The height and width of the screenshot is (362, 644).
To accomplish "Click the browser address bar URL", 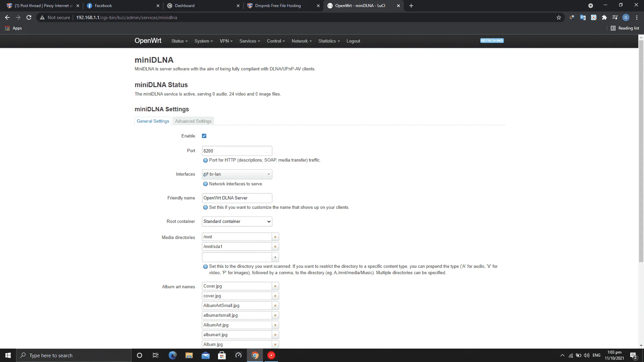I will tap(126, 17).
